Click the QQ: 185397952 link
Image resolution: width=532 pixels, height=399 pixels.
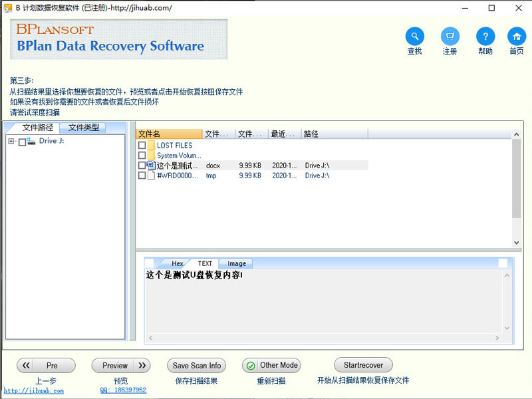pos(123,390)
